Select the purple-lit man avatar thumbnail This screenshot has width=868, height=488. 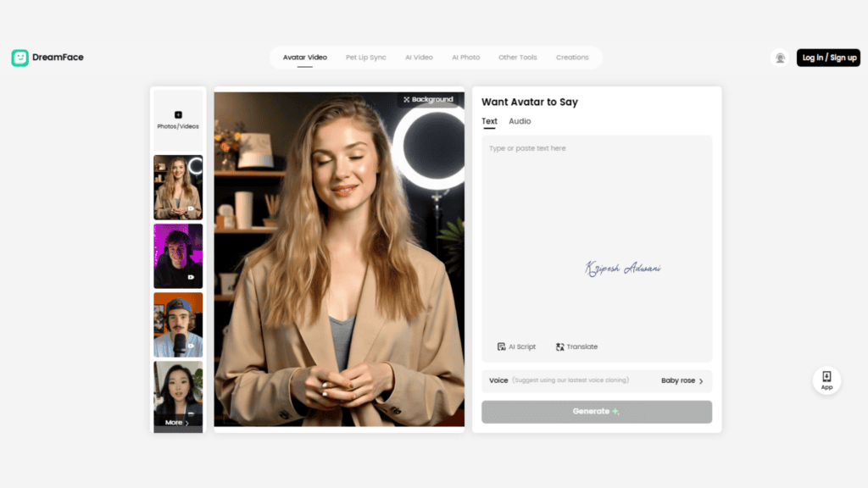tap(177, 256)
